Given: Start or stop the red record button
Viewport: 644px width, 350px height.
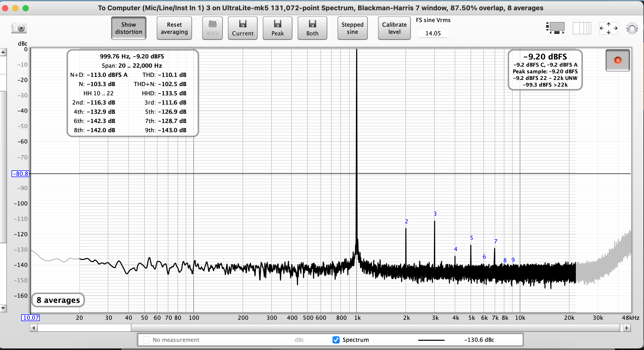Looking at the screenshot, I should pyautogui.click(x=618, y=60).
